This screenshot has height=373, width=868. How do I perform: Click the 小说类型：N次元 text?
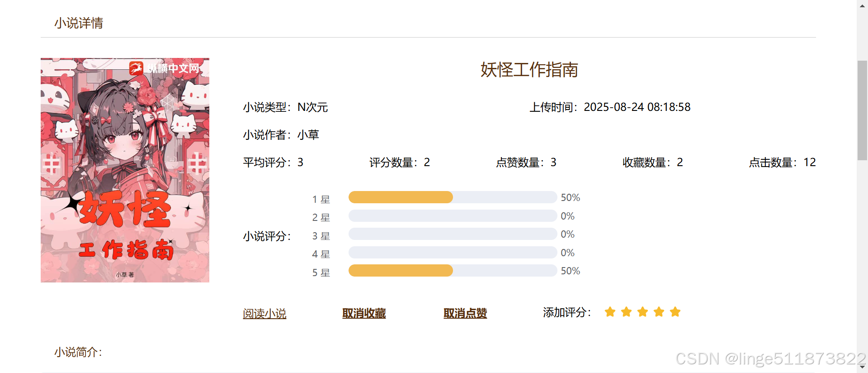[x=285, y=107]
